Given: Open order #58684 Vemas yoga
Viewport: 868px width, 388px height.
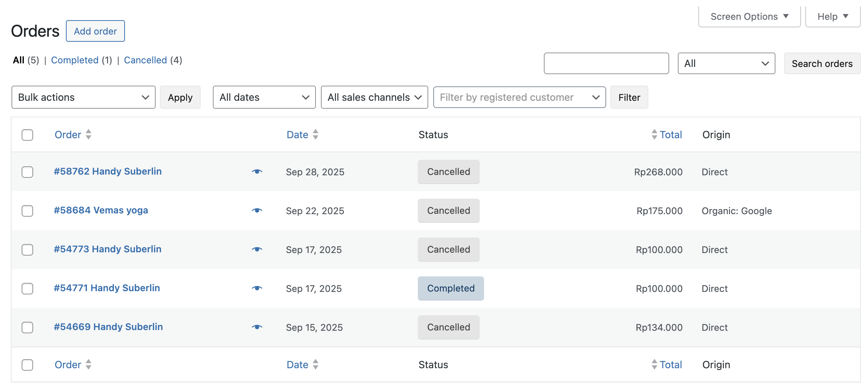Looking at the screenshot, I should 101,210.
